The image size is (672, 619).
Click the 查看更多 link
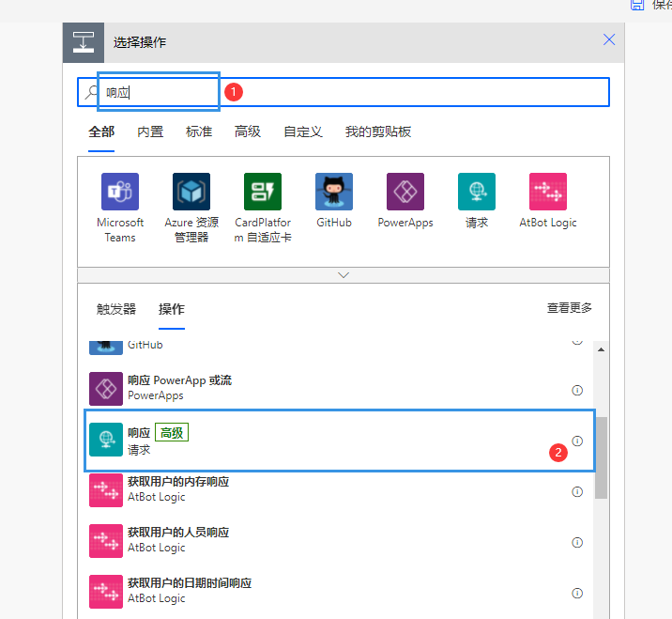pyautogui.click(x=570, y=307)
